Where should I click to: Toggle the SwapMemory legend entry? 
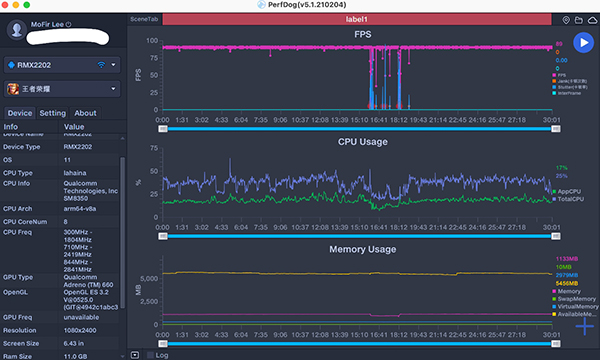(574, 299)
